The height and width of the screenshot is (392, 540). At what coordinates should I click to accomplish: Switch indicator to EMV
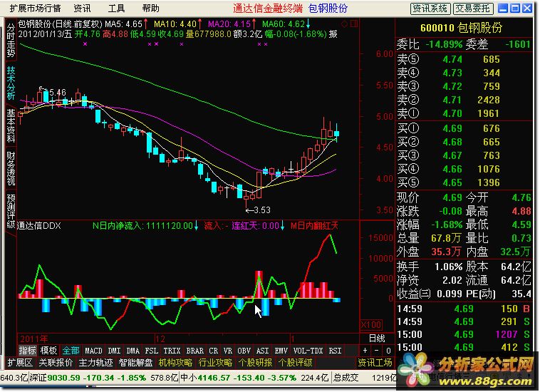tap(281, 351)
